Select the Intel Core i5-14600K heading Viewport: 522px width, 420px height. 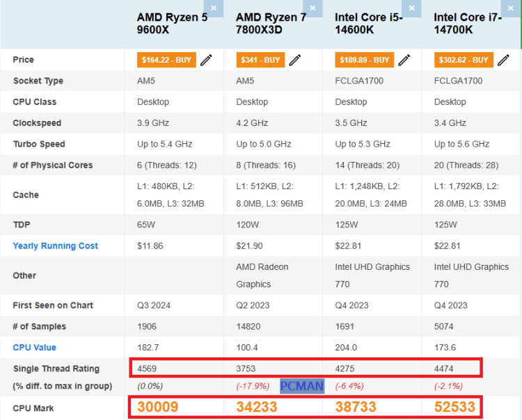pyautogui.click(x=368, y=23)
